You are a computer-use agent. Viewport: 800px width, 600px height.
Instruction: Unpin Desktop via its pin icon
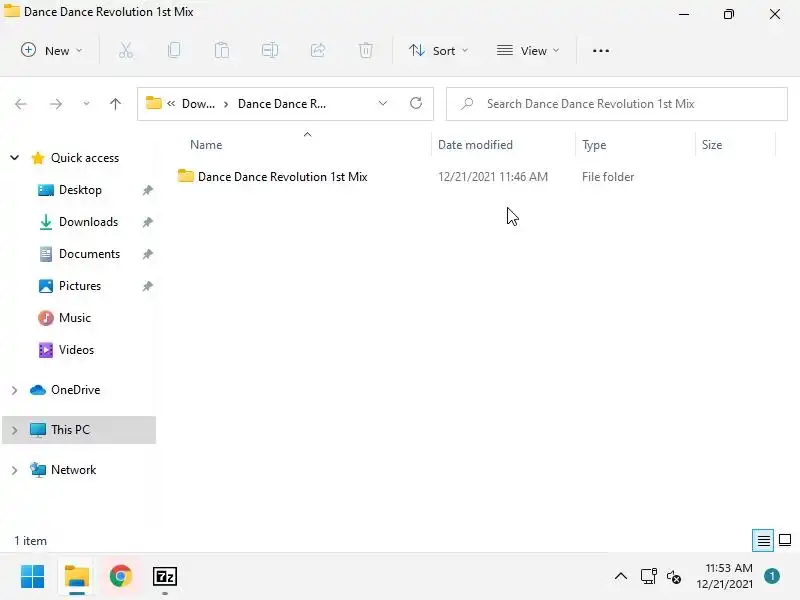[147, 190]
